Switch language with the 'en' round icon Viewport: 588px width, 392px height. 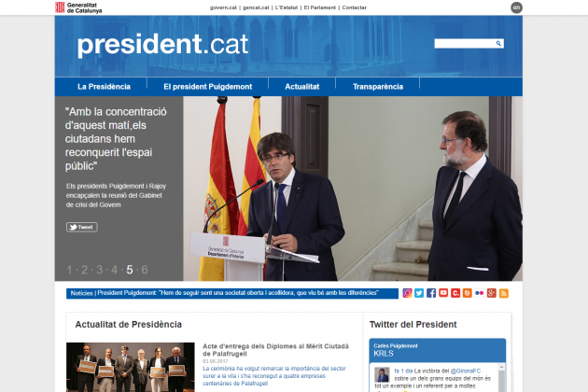(x=516, y=7)
